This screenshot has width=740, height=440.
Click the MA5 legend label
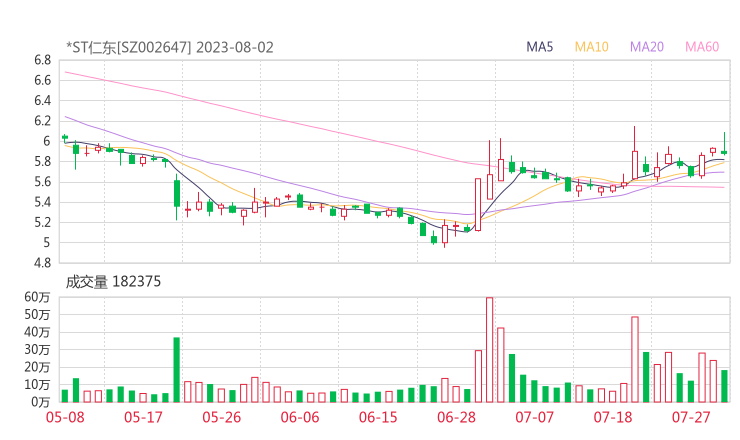point(539,47)
